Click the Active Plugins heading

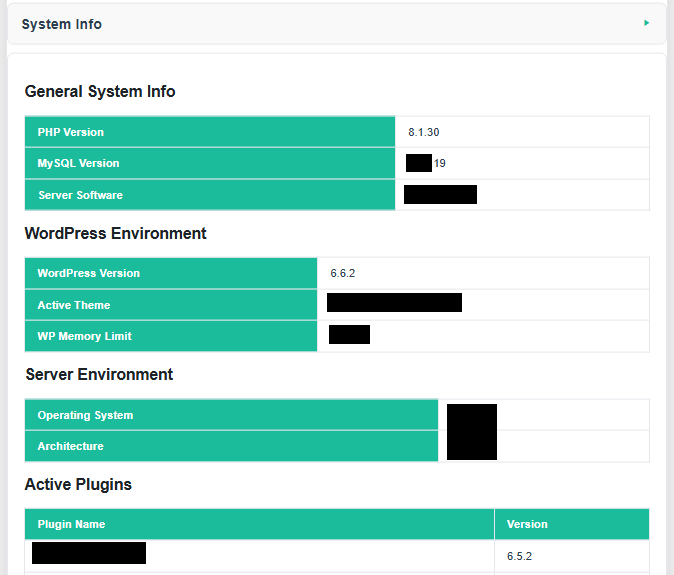(78, 484)
